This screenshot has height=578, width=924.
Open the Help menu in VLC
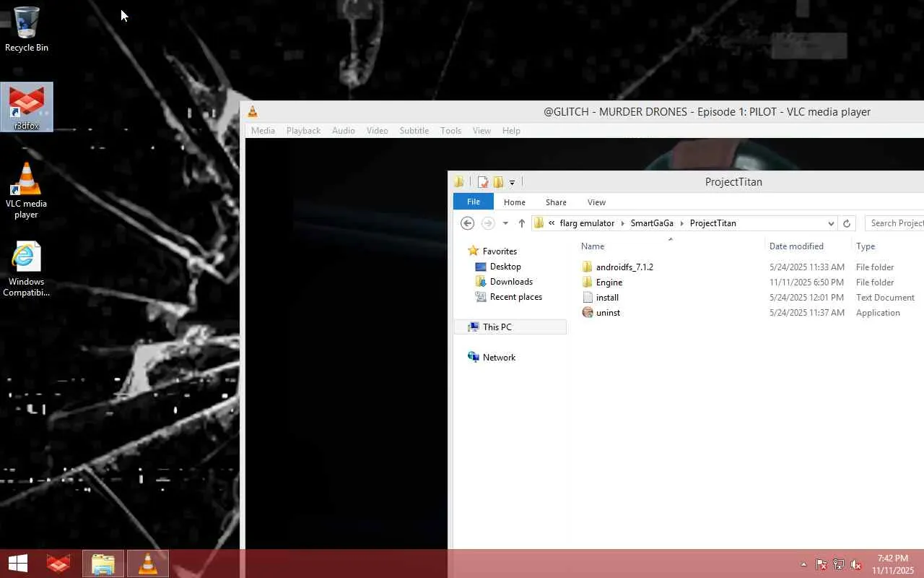511,131
